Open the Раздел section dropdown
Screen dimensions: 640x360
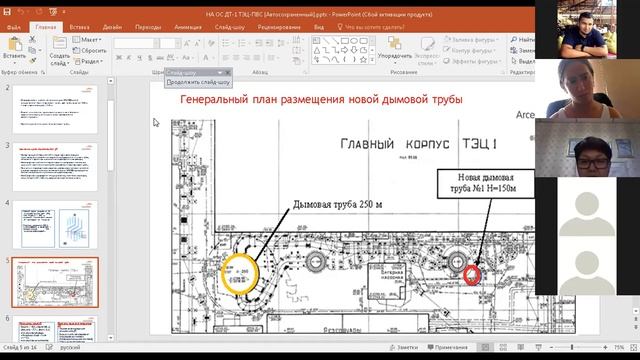(x=88, y=61)
